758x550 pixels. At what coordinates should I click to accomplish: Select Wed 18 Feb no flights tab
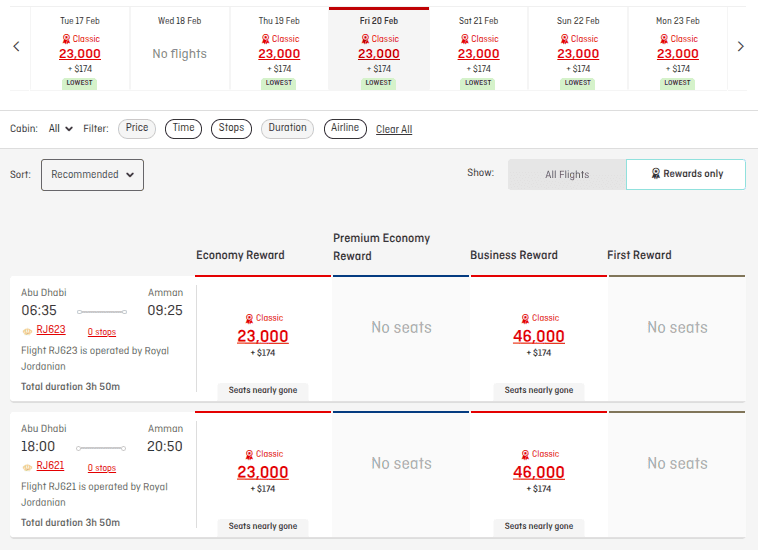coord(179,49)
